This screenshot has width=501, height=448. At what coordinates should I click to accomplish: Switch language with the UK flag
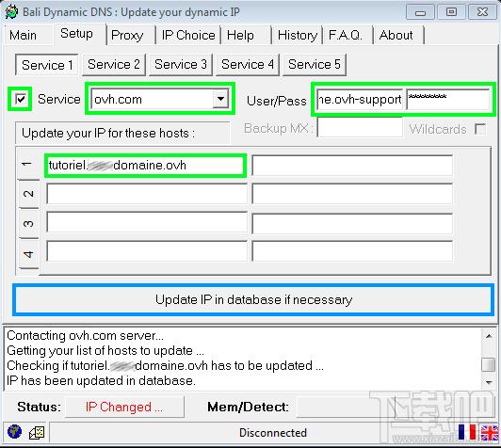489,433
